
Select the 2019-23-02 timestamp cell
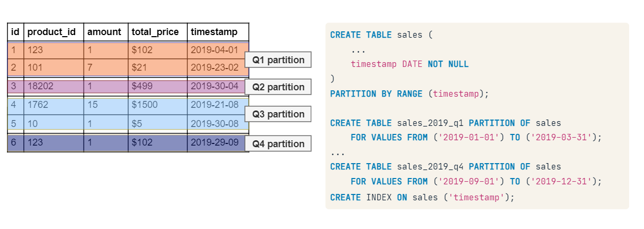pyautogui.click(x=214, y=67)
